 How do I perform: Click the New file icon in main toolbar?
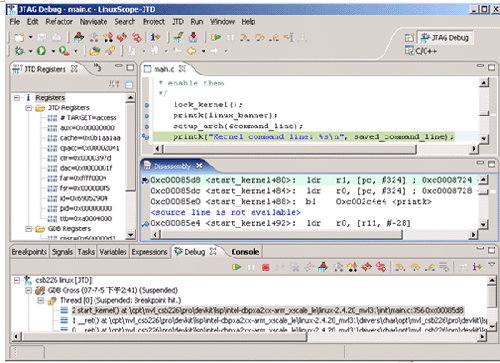(x=19, y=37)
